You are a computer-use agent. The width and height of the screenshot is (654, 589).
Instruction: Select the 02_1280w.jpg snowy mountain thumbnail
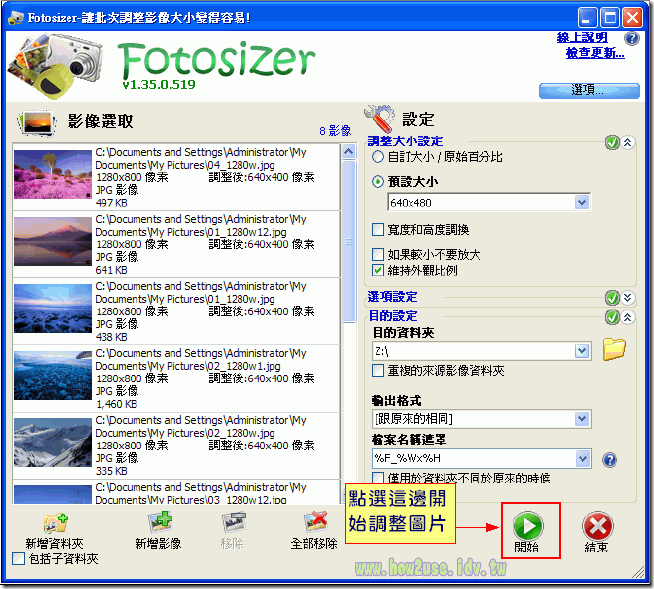[53, 443]
